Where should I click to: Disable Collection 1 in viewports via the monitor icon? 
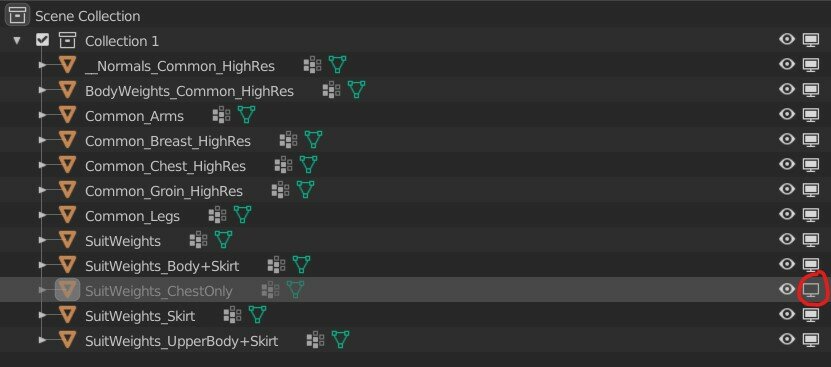tap(810, 40)
